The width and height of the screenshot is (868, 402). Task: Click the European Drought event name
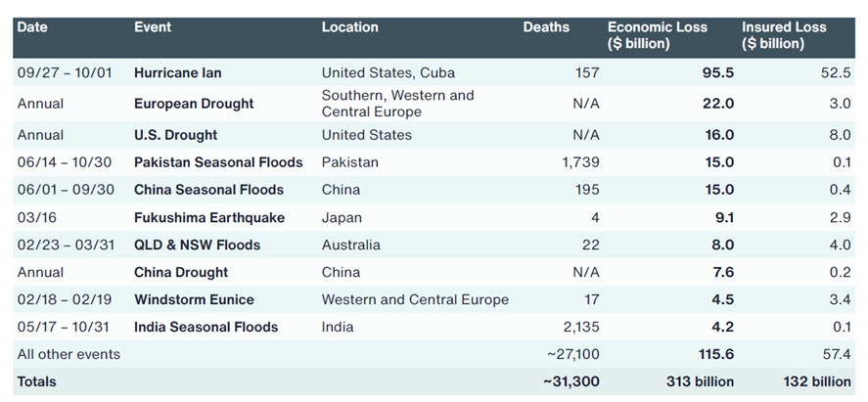[194, 104]
